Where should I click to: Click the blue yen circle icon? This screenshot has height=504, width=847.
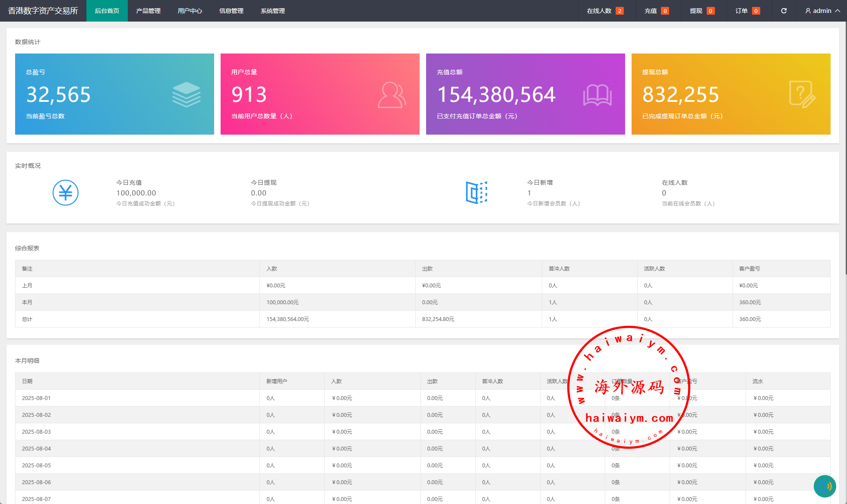click(x=66, y=192)
